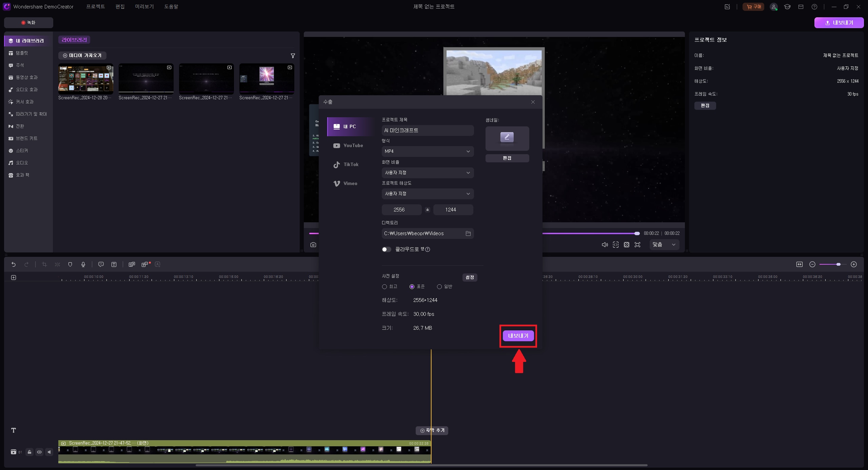Toggle the cloud backup switch
The height and width of the screenshot is (470, 868).
click(387, 249)
